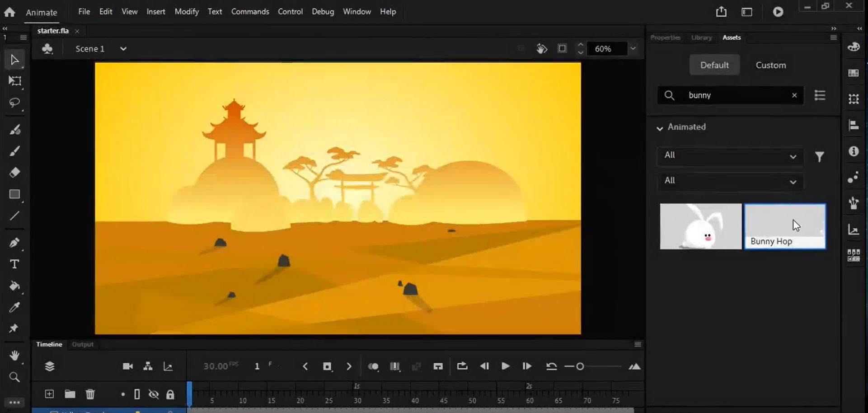Click the Zoom magnifier tool
The width and height of the screenshot is (868, 413).
[x=14, y=377]
